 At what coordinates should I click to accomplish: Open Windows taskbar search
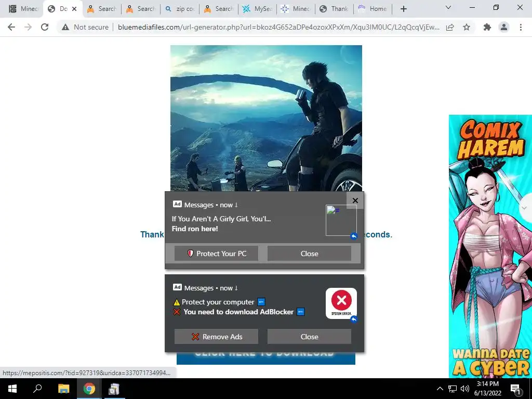[x=37, y=389]
